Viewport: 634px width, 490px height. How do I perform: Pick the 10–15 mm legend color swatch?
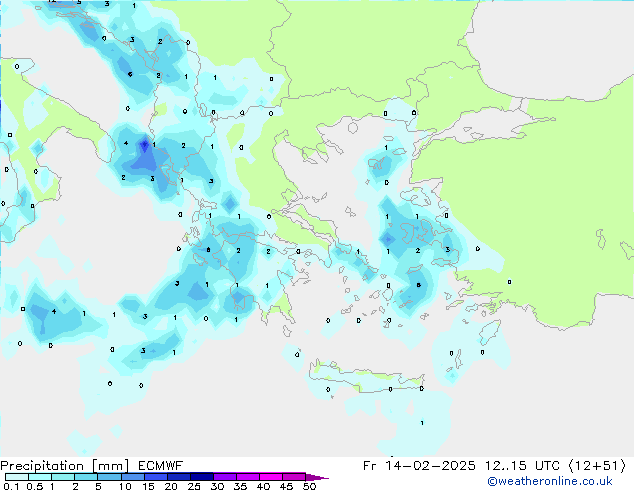coord(132,477)
